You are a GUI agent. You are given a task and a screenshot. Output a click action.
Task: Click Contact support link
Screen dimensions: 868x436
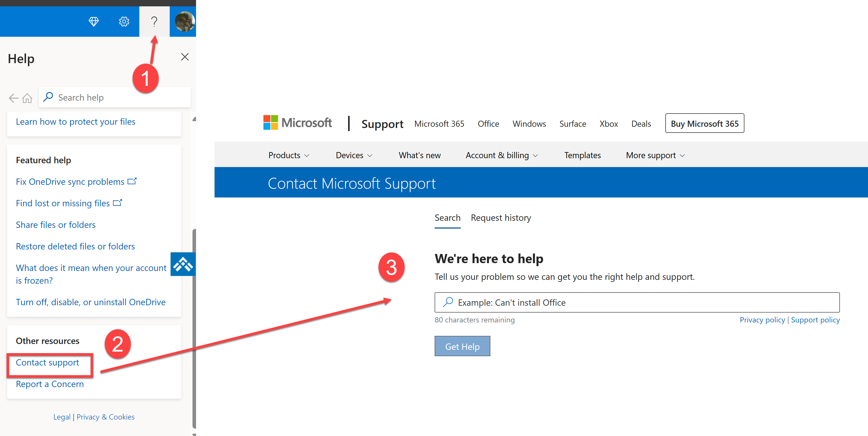pyautogui.click(x=47, y=362)
